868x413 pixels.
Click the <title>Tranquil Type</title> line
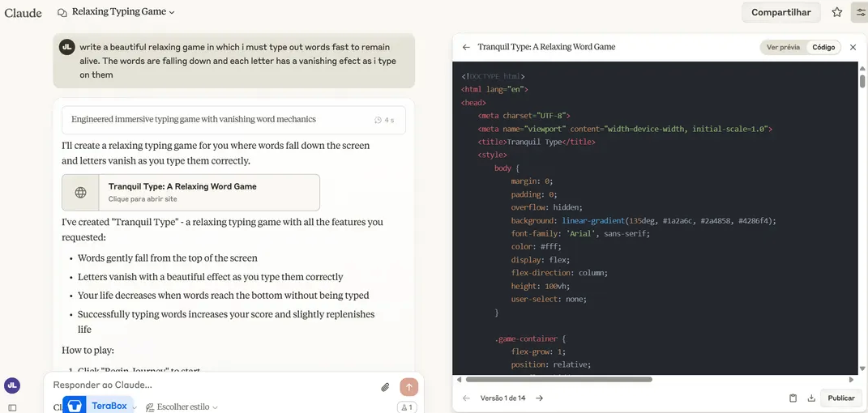[537, 142]
